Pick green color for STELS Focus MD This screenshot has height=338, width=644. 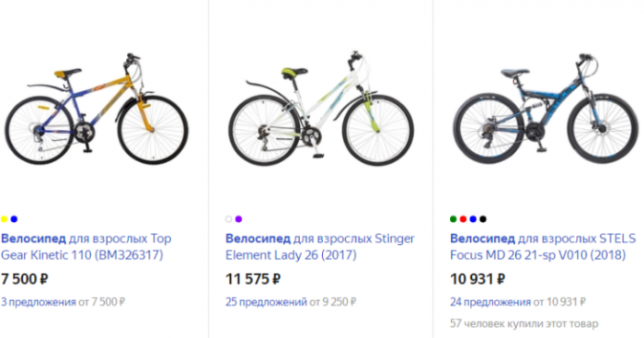coord(454,219)
